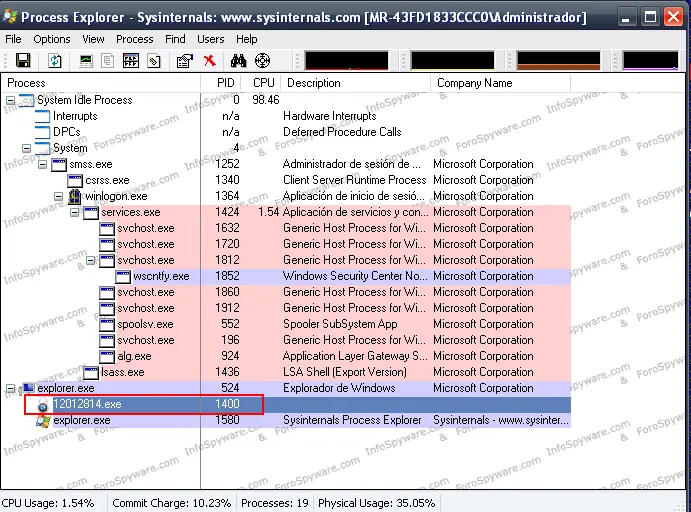Screen dimensions: 691x512
Task: Click 'Deferred Procedure Calls' description text
Action: (x=342, y=132)
